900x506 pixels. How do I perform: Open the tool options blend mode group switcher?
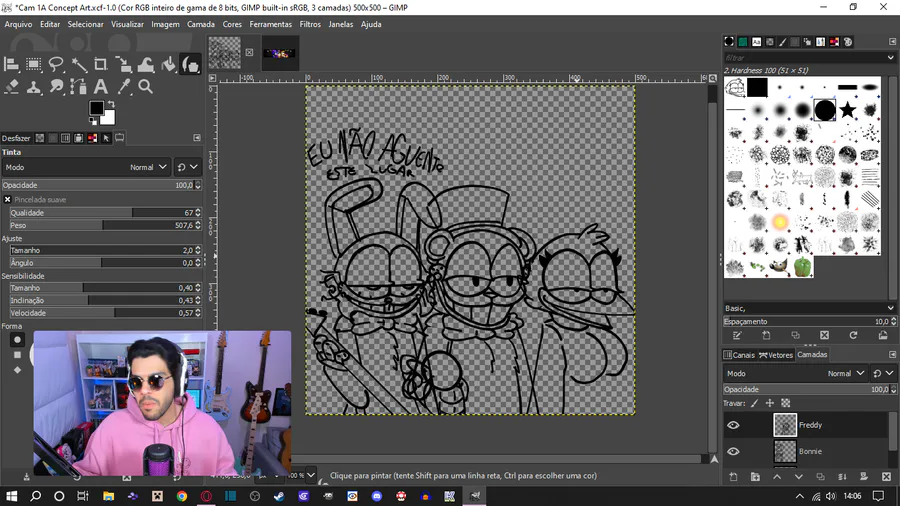coord(187,168)
